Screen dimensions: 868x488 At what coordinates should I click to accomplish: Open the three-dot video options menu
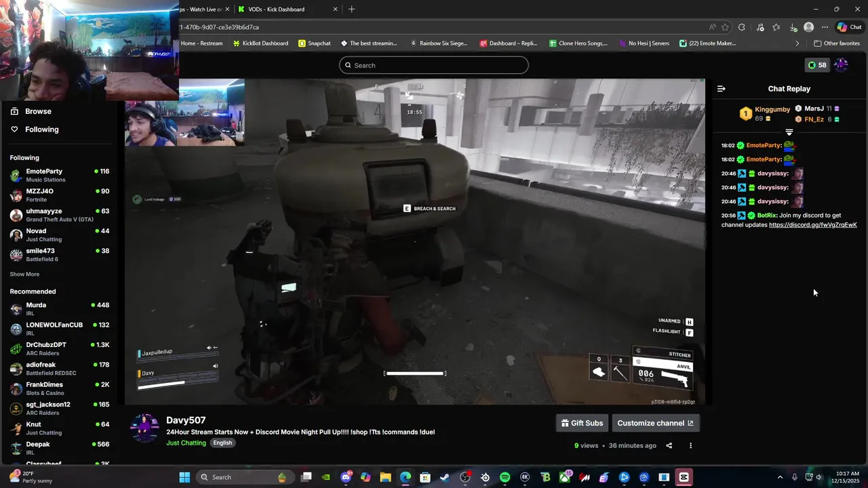[x=690, y=446]
